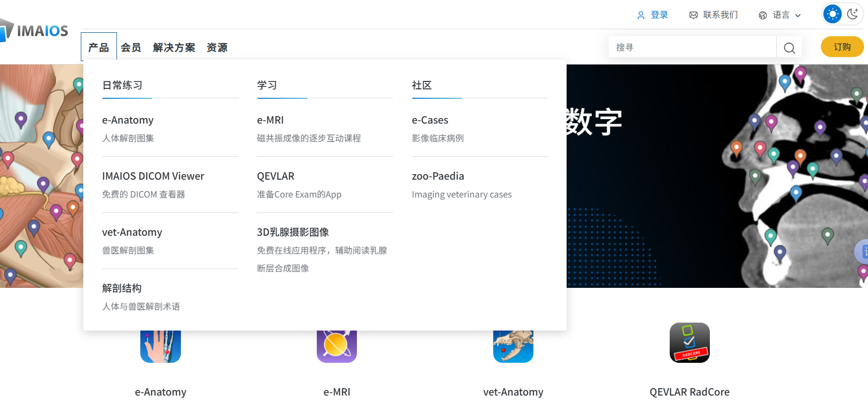
Task: Click the e-Anatomy label below icons
Action: click(161, 392)
